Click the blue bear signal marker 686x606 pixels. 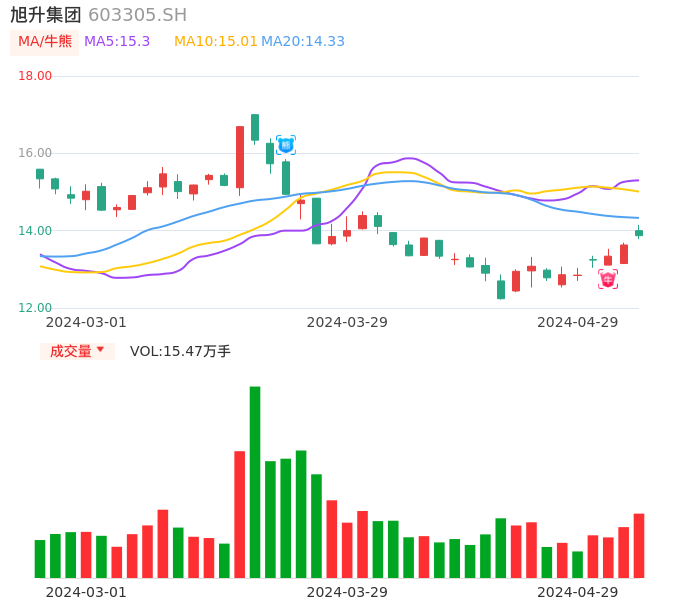coord(285,145)
